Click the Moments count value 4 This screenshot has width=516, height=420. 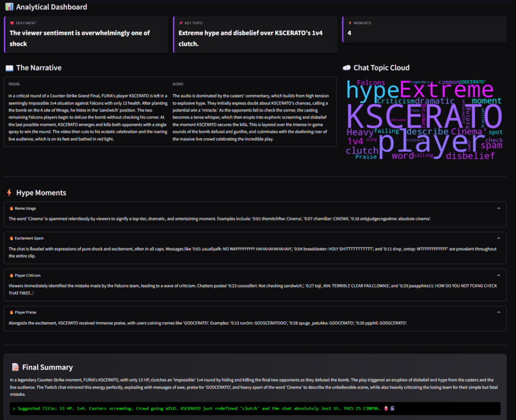pyautogui.click(x=349, y=33)
